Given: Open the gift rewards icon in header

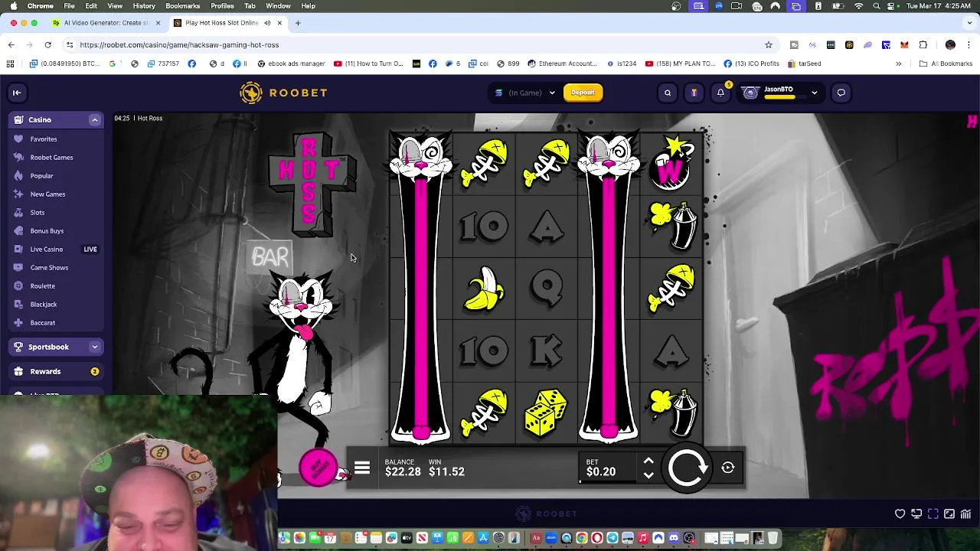Looking at the screenshot, I should click(x=694, y=93).
